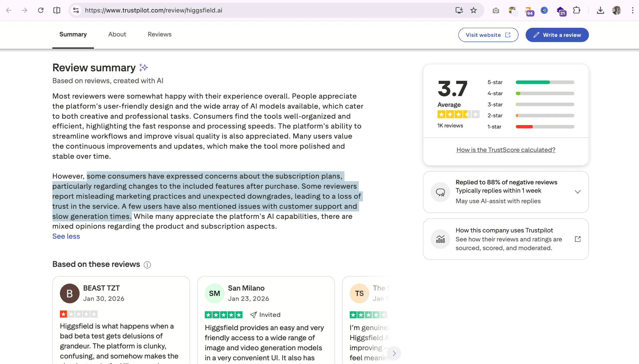Click the AI sparkle icon next to Review summary

tap(143, 68)
